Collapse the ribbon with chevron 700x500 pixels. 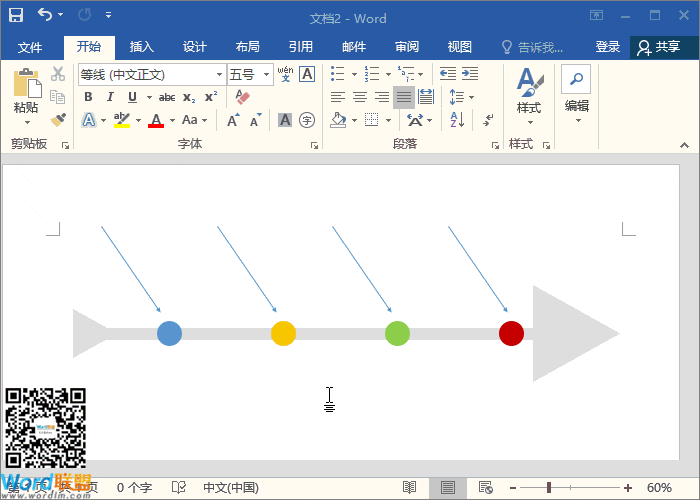coord(684,145)
